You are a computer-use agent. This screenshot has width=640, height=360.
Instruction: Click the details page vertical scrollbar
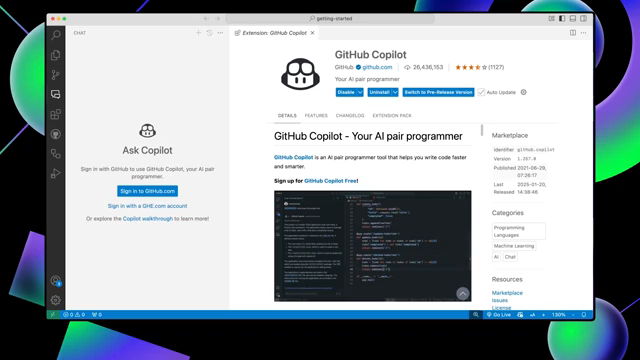pyautogui.click(x=482, y=130)
